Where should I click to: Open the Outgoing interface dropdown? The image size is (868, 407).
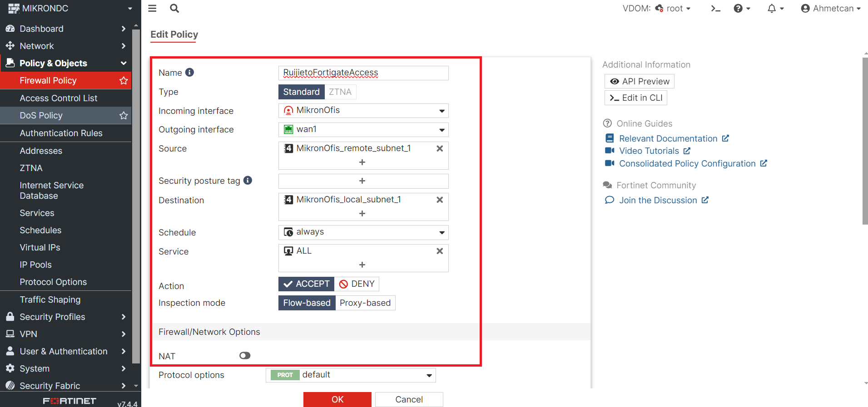363,130
